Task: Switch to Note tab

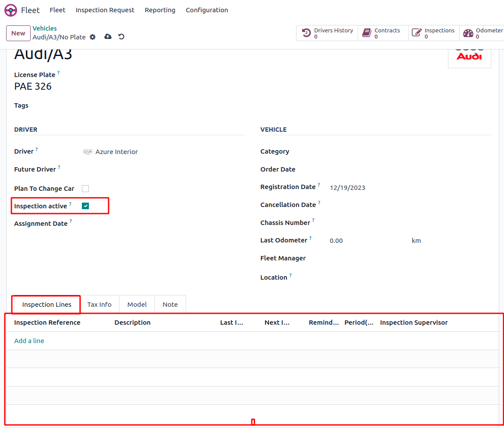Action: click(170, 304)
